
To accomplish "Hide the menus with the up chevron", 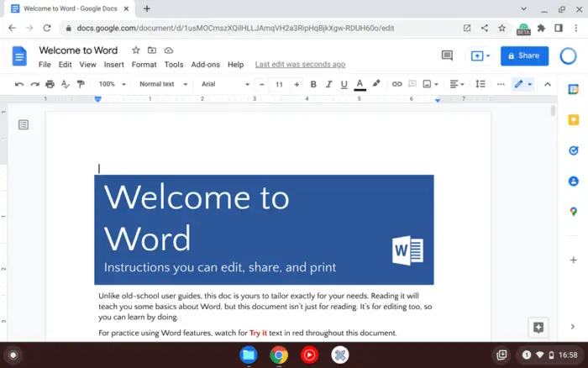I will (x=548, y=84).
